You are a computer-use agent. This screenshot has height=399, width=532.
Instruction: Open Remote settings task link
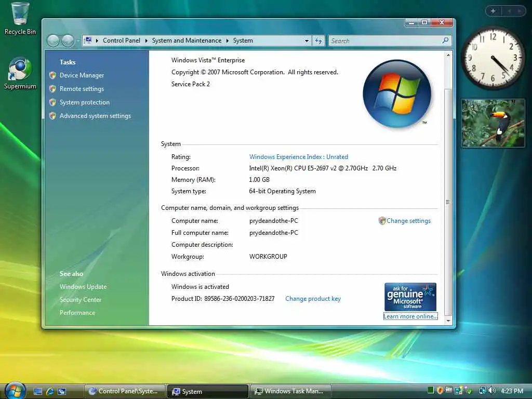pos(82,89)
